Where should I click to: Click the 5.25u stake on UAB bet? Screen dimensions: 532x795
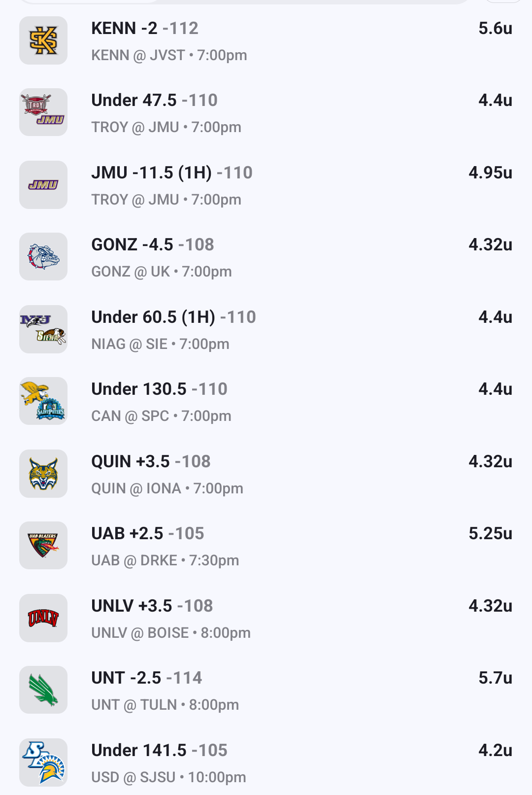[x=490, y=534]
